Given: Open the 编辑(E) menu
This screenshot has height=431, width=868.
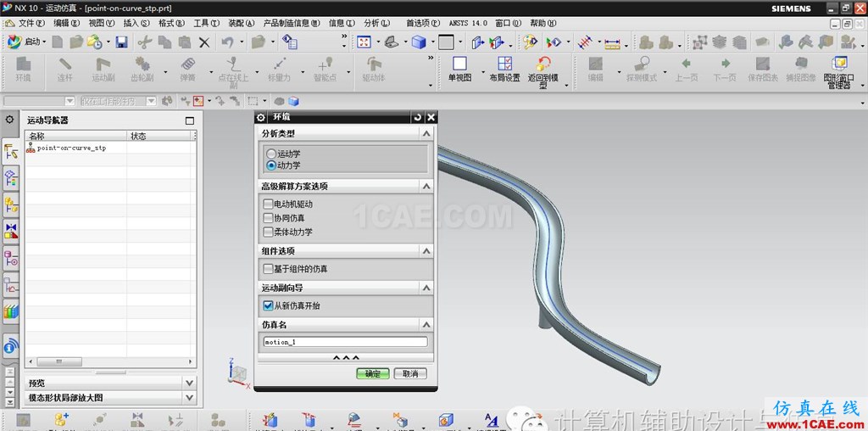Looking at the screenshot, I should coord(66,23).
